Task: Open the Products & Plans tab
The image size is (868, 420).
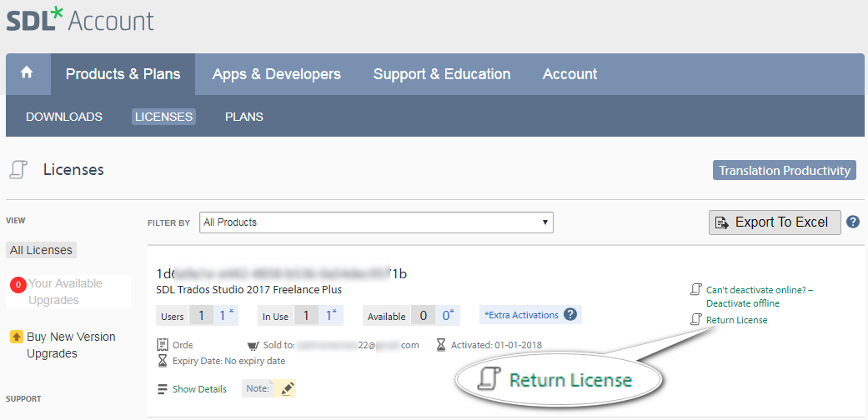Action: [x=123, y=74]
